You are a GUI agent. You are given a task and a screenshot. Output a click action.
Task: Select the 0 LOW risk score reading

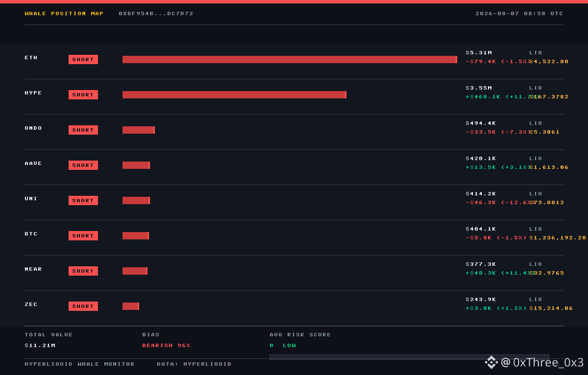pyautogui.click(x=283, y=346)
